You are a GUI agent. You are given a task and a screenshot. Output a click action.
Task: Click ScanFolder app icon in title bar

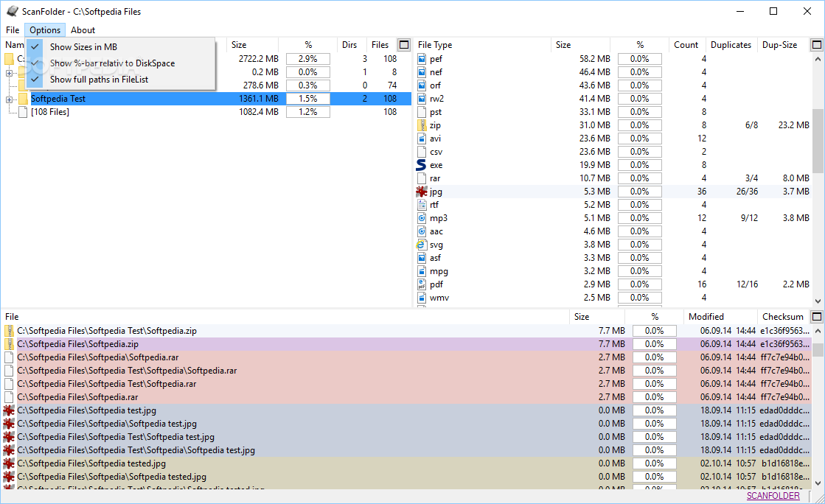click(x=12, y=11)
